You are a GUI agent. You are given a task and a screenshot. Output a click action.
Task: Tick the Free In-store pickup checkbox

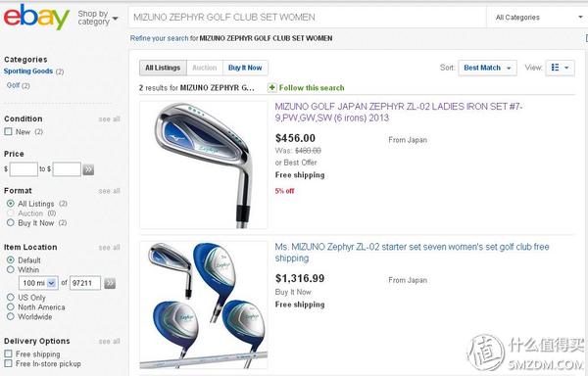8,363
